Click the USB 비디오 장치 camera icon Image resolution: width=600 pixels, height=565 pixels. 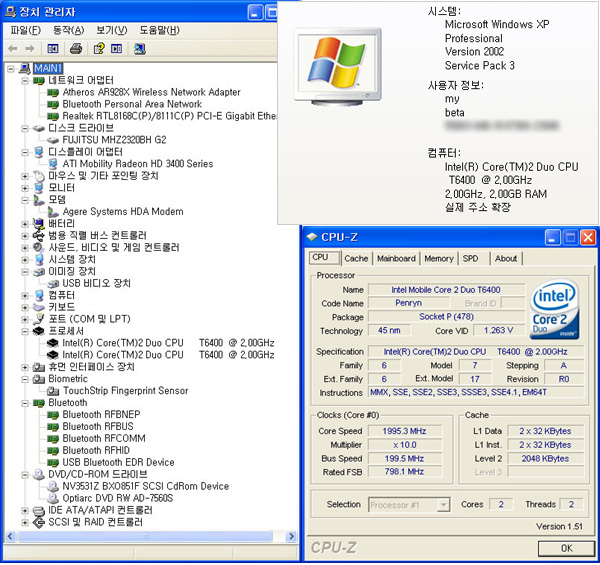53,283
